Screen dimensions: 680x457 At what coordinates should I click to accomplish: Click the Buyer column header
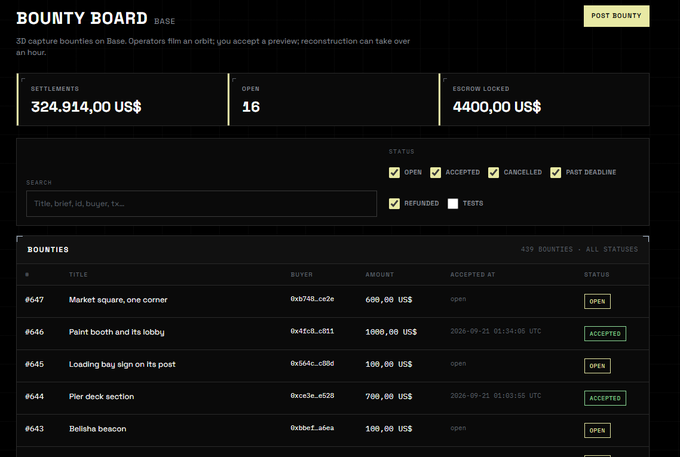301,274
